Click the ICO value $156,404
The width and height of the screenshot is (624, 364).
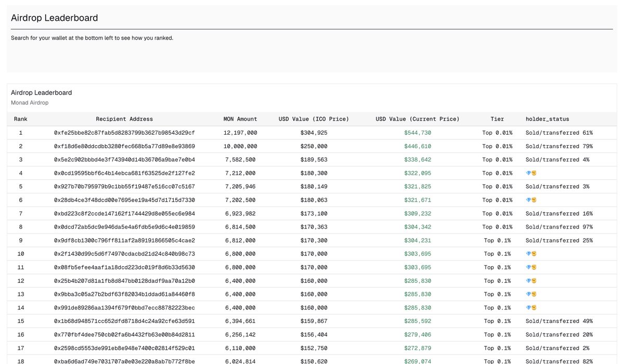(x=314, y=335)
